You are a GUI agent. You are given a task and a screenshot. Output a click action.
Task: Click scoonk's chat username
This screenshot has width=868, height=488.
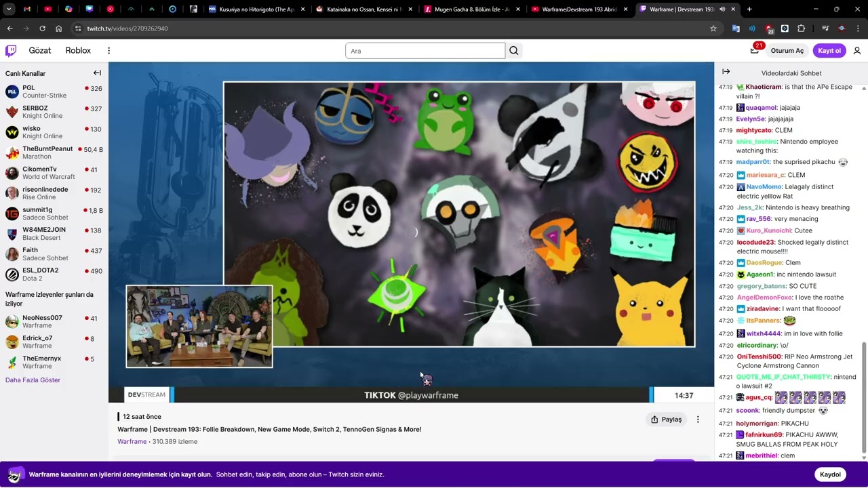point(747,411)
